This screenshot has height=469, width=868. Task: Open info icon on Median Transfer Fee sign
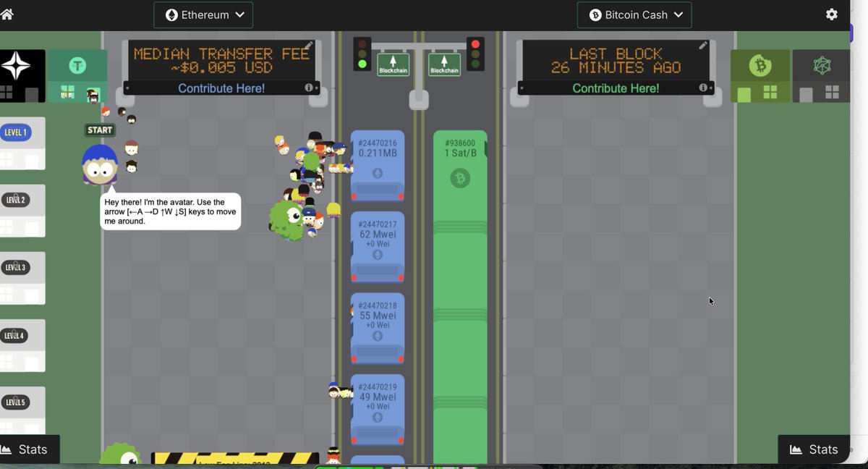click(x=309, y=88)
